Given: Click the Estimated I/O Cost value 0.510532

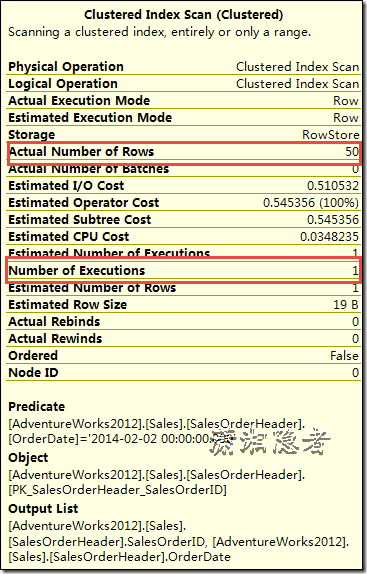Looking at the screenshot, I should coord(333,186).
